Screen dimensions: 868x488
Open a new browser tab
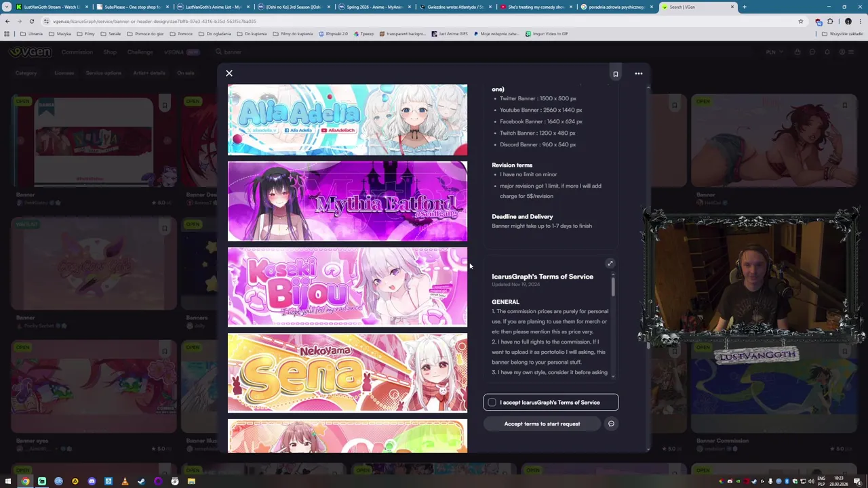[745, 7]
